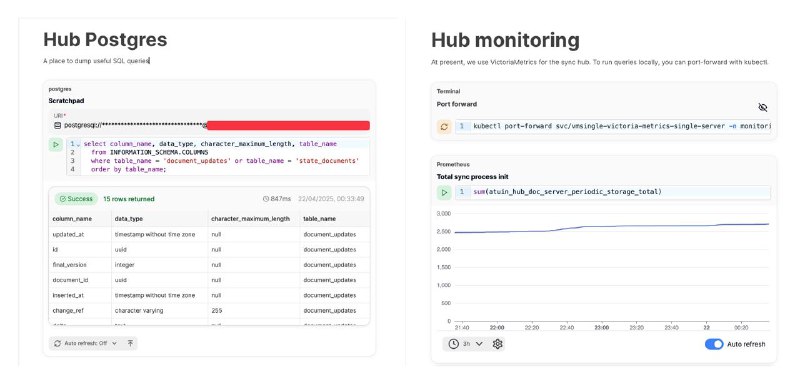Screen dimensions: 800x382
Task: Click the 21:40 x-axis label
Action: [462, 327]
